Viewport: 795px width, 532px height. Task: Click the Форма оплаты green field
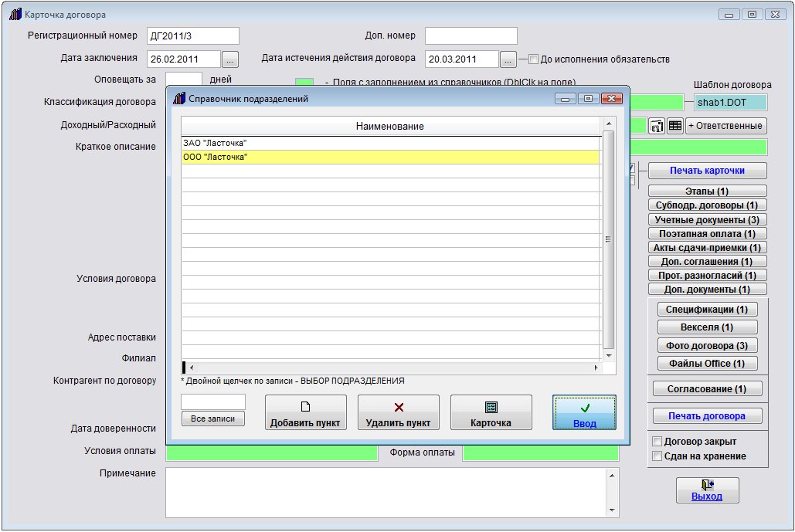[x=541, y=453]
